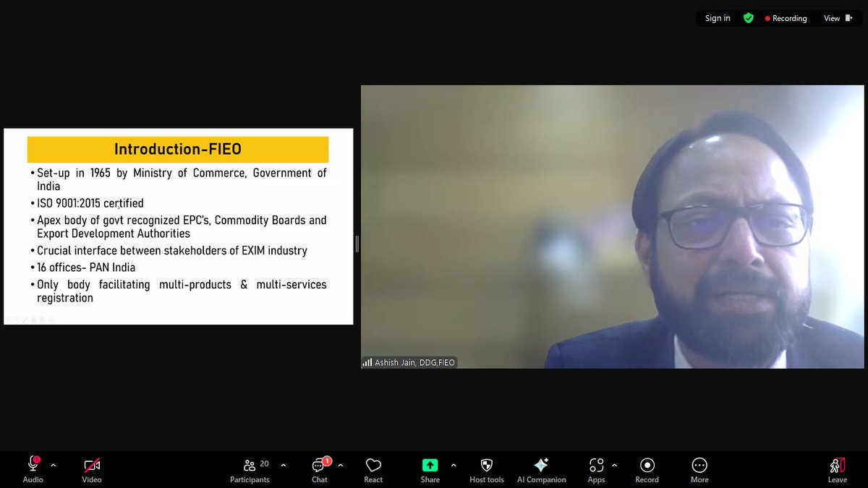Click text '16 offices- PAN India'
Screen dimensions: 868x488
[86, 267]
